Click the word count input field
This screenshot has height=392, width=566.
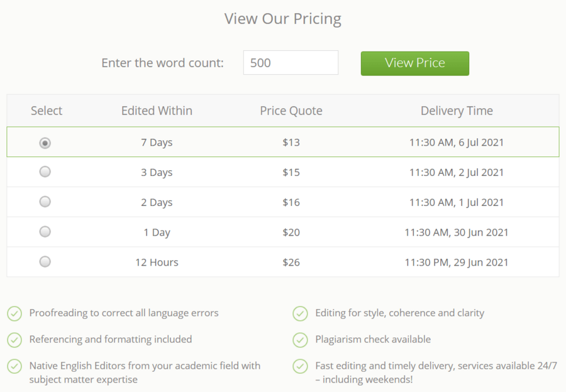(291, 63)
